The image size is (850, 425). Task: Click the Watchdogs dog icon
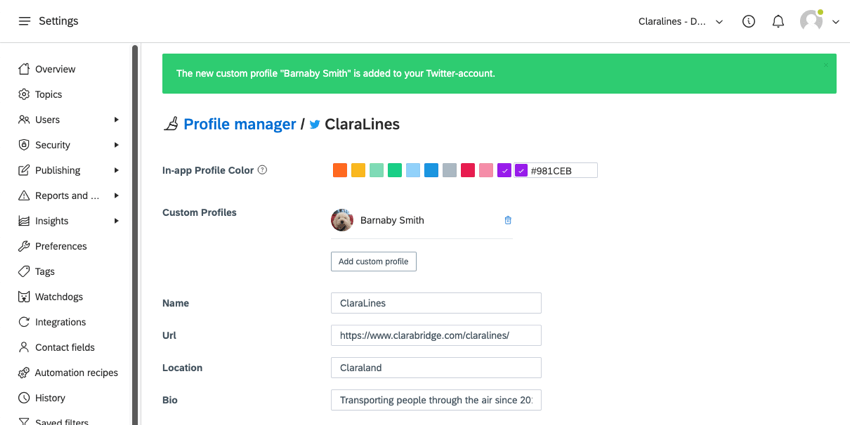point(23,297)
